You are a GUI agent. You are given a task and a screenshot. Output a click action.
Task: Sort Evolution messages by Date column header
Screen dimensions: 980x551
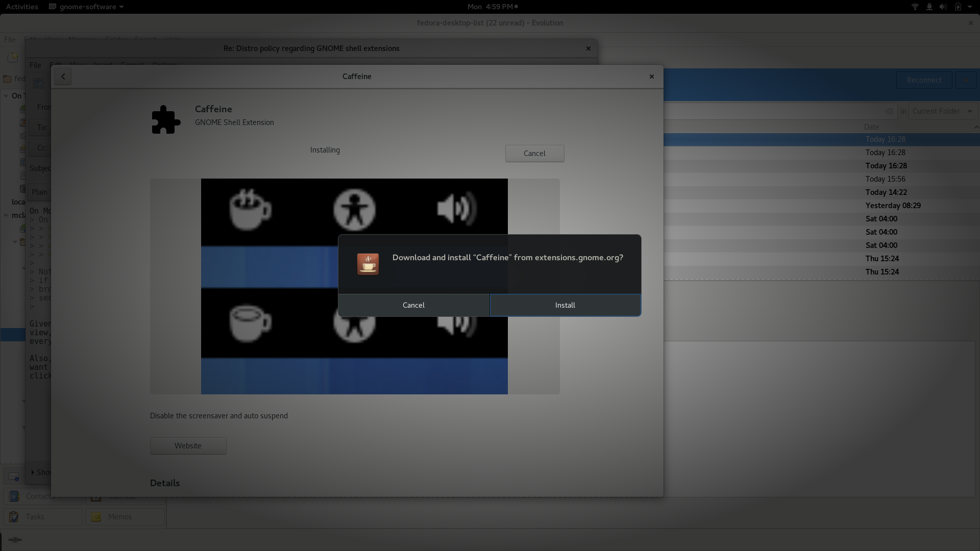pos(871,127)
